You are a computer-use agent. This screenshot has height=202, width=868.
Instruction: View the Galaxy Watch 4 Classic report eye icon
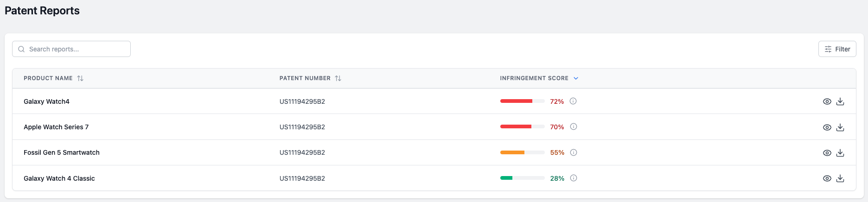(x=827, y=178)
